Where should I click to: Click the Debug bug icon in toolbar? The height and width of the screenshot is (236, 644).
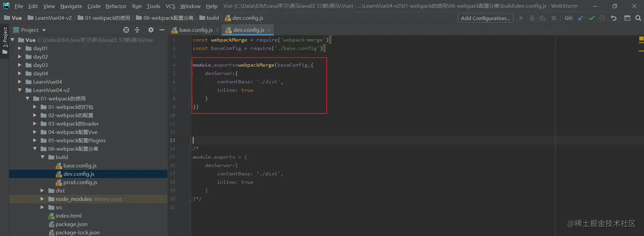pos(532,18)
